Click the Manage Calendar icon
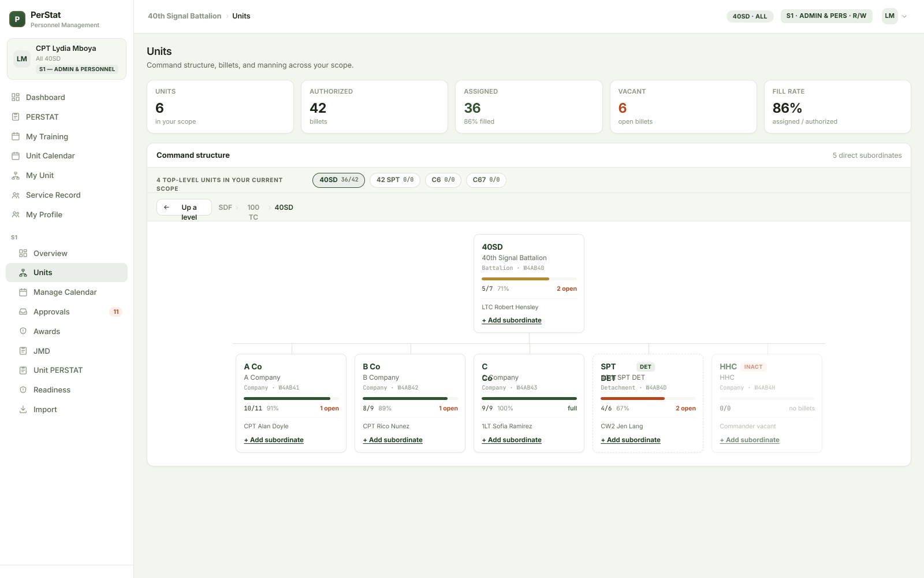Viewport: 924px width, 578px height. click(23, 292)
